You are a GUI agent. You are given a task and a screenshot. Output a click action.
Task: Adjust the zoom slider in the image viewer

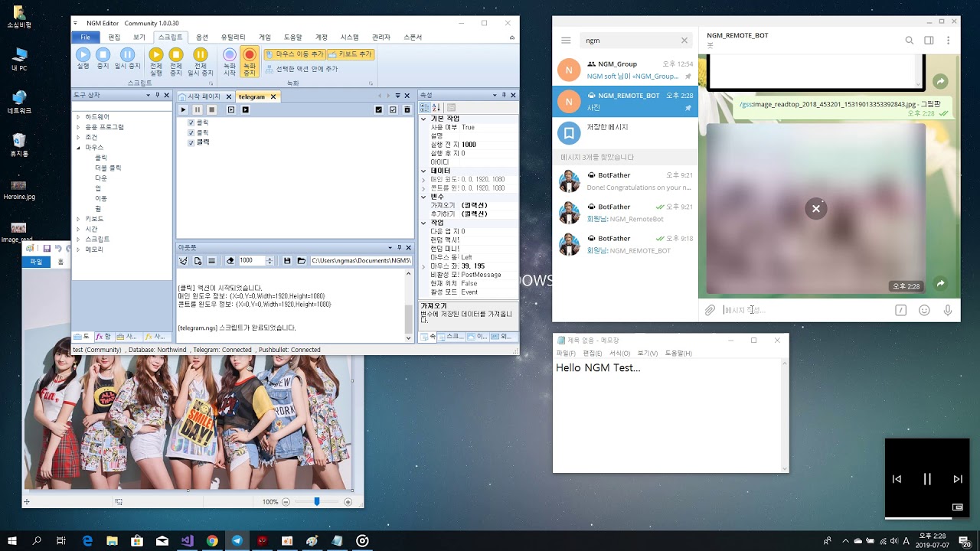316,502
